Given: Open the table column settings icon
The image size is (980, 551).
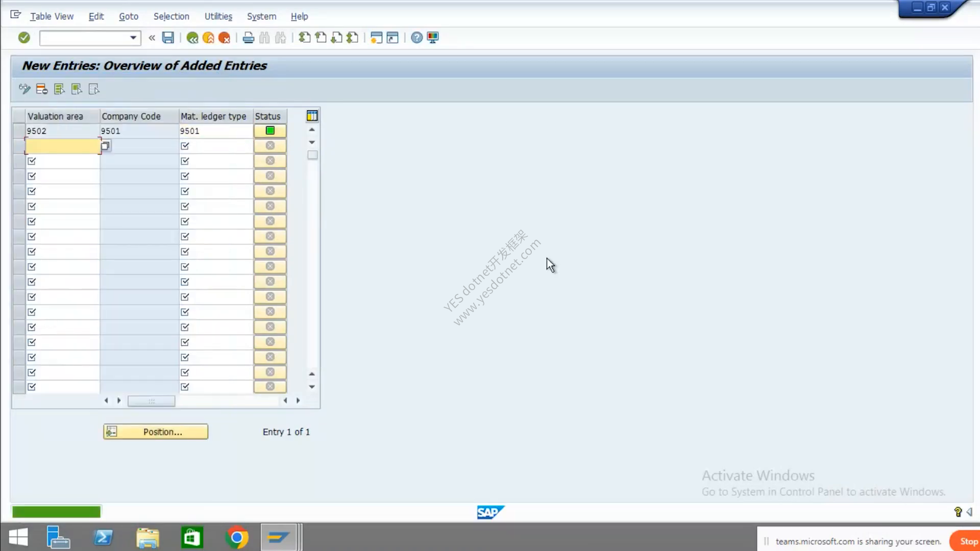Looking at the screenshot, I should [x=312, y=116].
